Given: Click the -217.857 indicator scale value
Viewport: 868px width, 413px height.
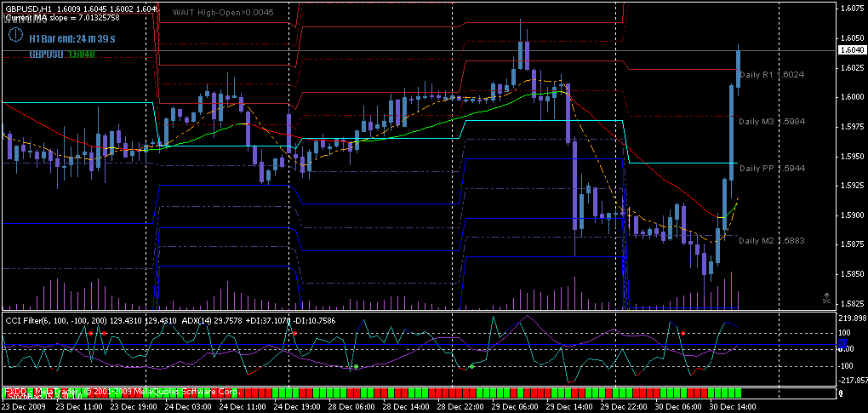Looking at the screenshot, I should 853,381.
